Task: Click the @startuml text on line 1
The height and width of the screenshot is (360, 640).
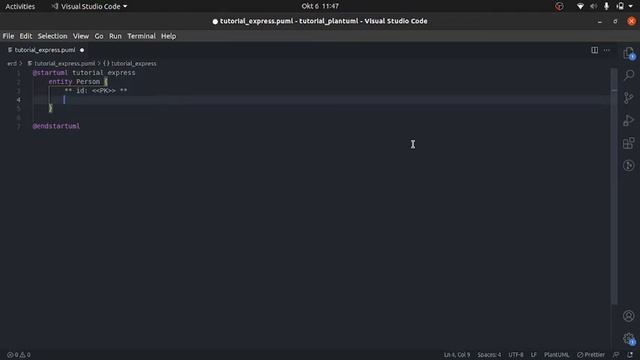Action: [x=50, y=73]
